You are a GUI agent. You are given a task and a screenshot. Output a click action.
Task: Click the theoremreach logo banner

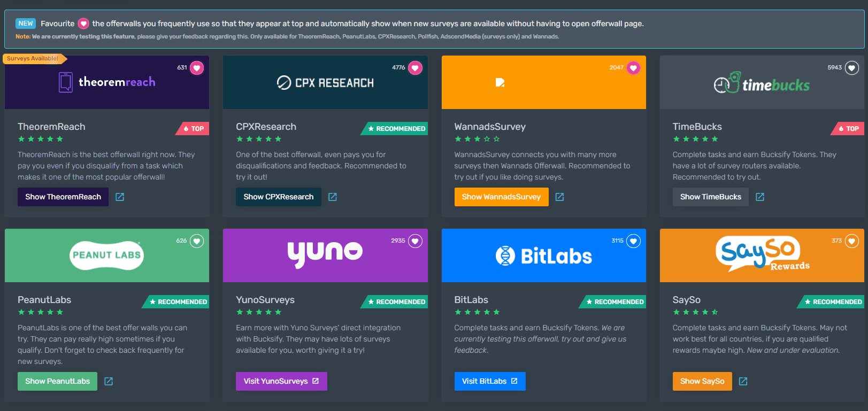click(x=107, y=82)
